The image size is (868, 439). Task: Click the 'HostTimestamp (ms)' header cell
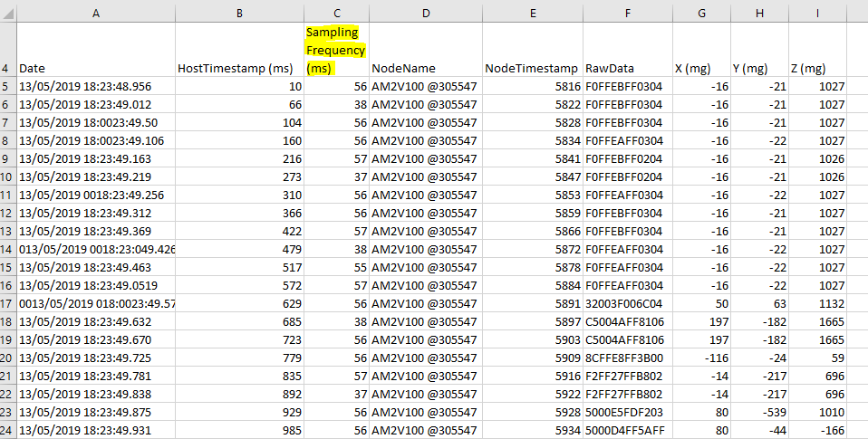tap(240, 50)
